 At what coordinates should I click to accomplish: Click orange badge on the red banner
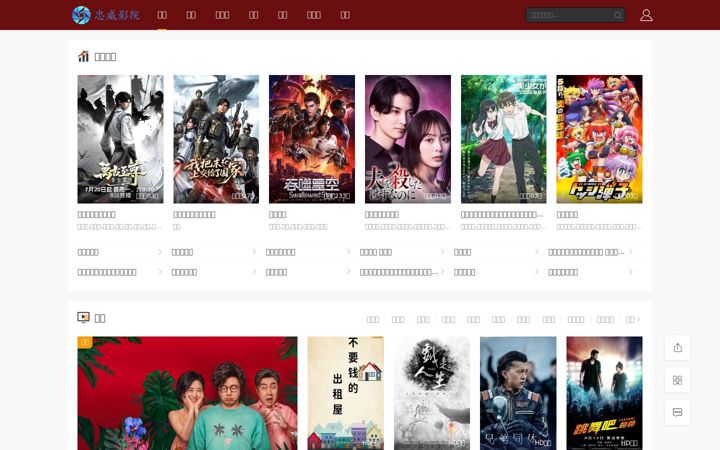(x=85, y=343)
